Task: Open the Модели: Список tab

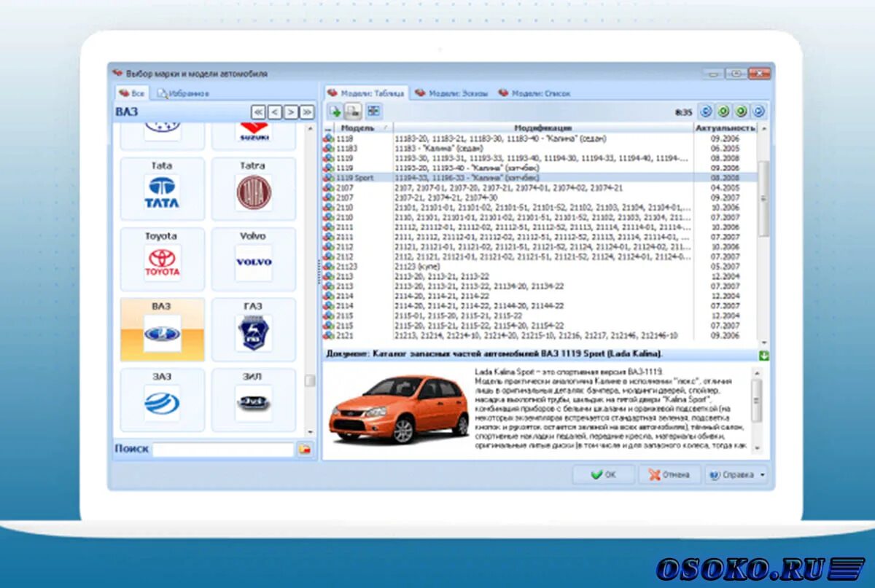Action: point(534,93)
